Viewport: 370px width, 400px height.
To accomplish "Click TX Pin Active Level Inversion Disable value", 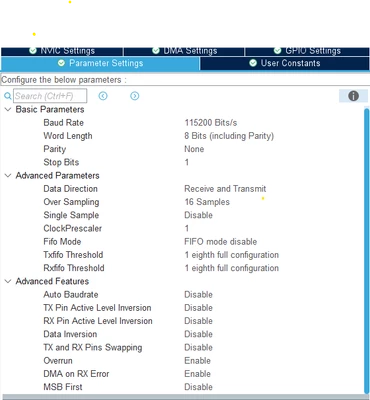I will click(x=198, y=308).
